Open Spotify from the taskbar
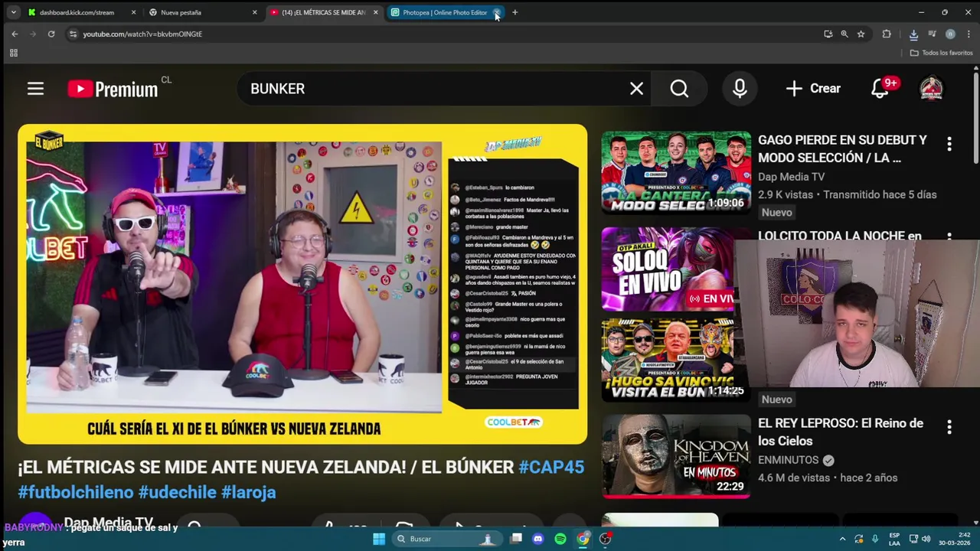Image resolution: width=980 pixels, height=551 pixels. pos(560,539)
